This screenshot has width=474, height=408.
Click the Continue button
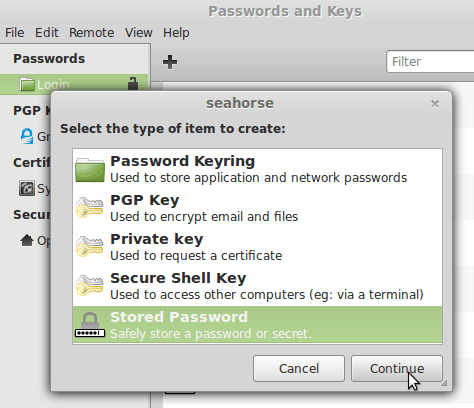tap(397, 368)
